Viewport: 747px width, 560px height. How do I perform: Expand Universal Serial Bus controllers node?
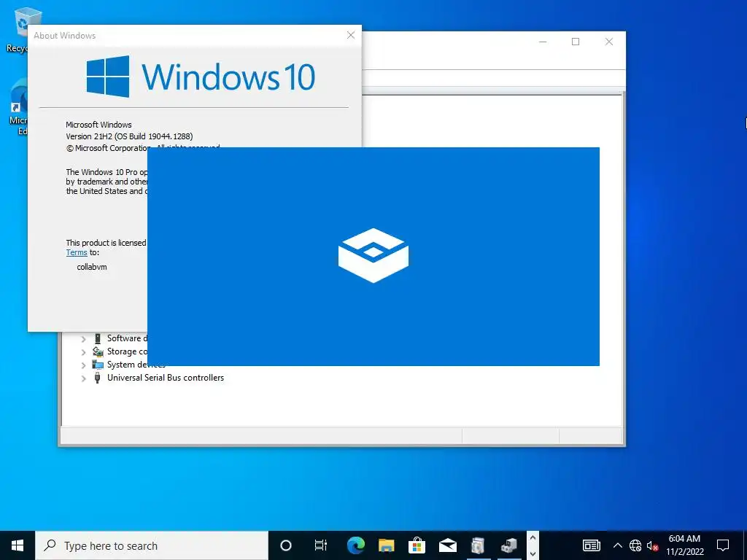[x=83, y=378]
